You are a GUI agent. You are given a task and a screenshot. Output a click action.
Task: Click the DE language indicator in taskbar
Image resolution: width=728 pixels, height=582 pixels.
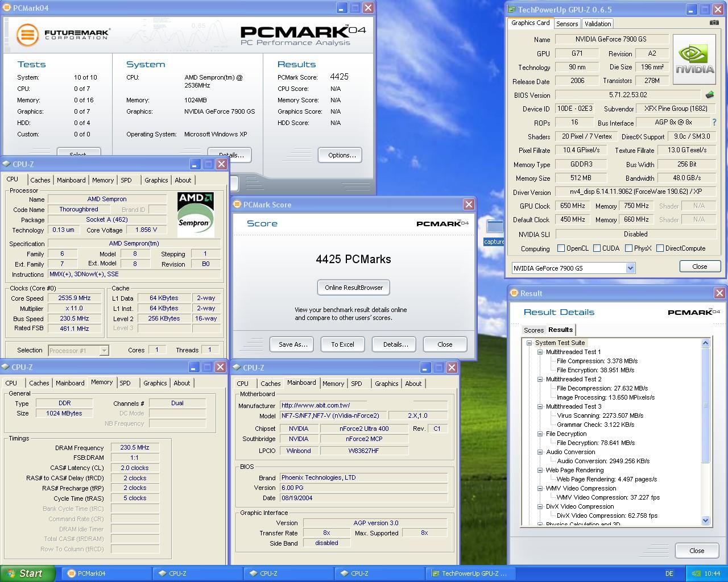click(669, 573)
